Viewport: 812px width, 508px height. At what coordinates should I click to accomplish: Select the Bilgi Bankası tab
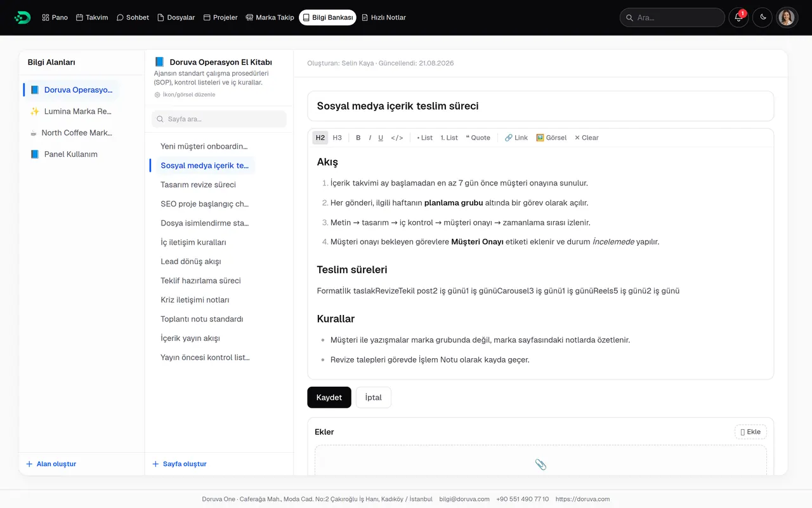click(327, 18)
